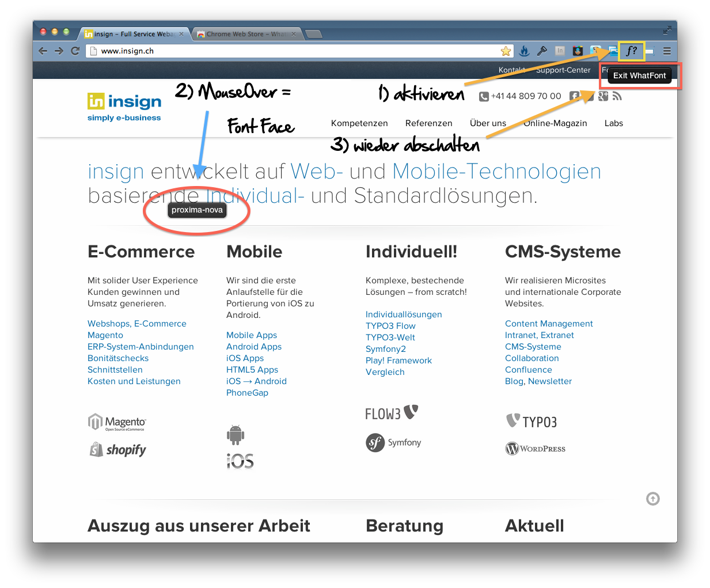This screenshot has height=588, width=710.
Task: Click the iOS logo
Action: [x=240, y=461]
